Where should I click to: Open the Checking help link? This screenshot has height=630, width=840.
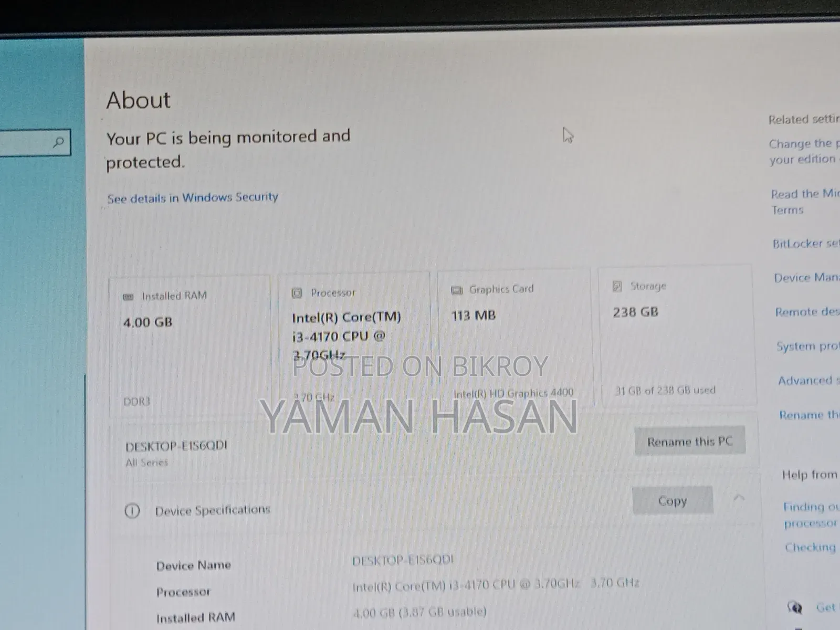click(x=811, y=547)
